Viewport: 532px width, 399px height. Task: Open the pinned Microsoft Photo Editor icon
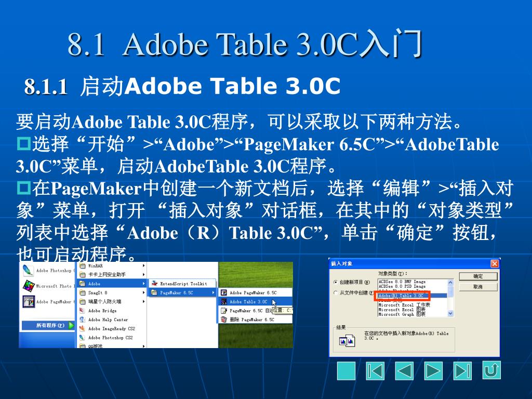pyautogui.click(x=29, y=286)
